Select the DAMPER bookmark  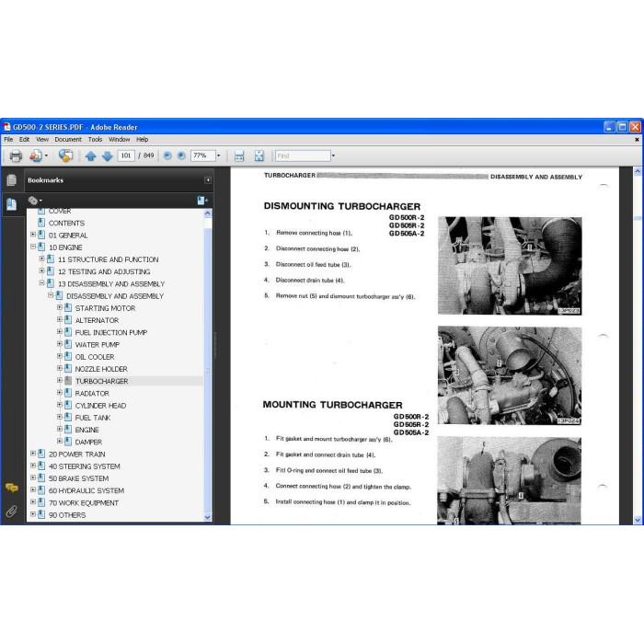(x=88, y=442)
